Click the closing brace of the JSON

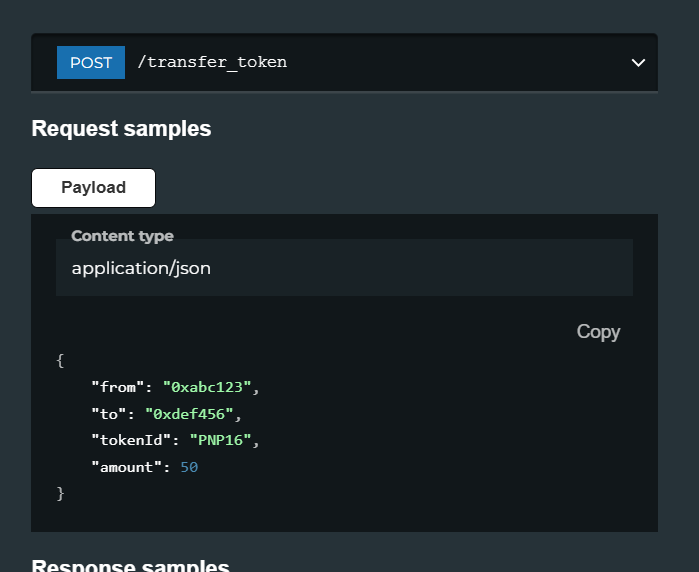[60, 494]
